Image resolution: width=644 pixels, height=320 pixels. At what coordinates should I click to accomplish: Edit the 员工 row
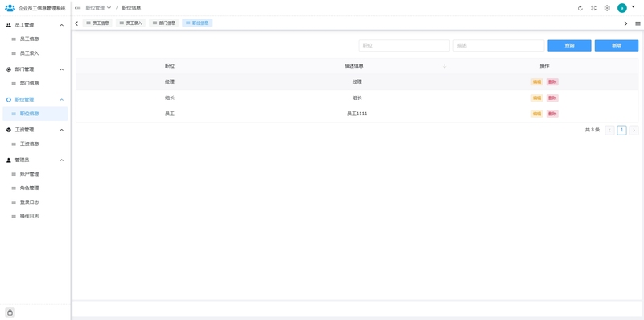537,114
